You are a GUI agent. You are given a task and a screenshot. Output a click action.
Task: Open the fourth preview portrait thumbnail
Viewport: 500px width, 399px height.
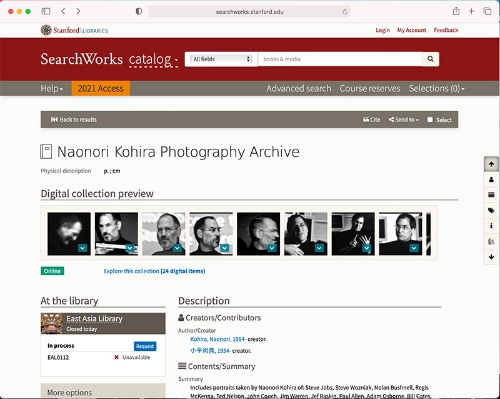211,234
